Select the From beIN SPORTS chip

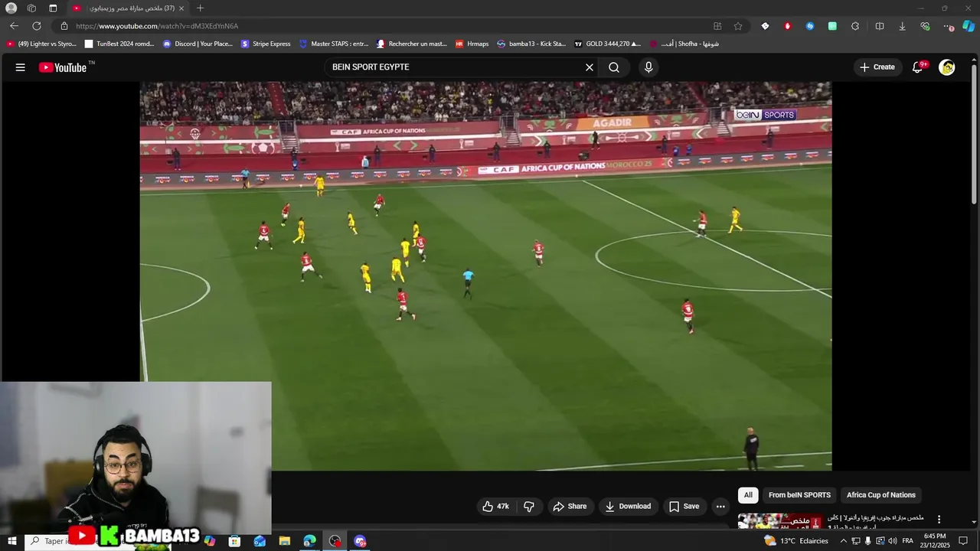pyautogui.click(x=799, y=495)
